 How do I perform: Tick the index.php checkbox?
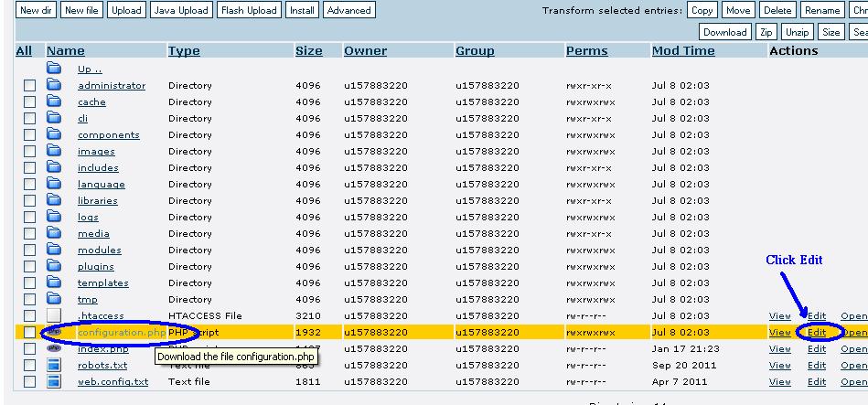(29, 349)
